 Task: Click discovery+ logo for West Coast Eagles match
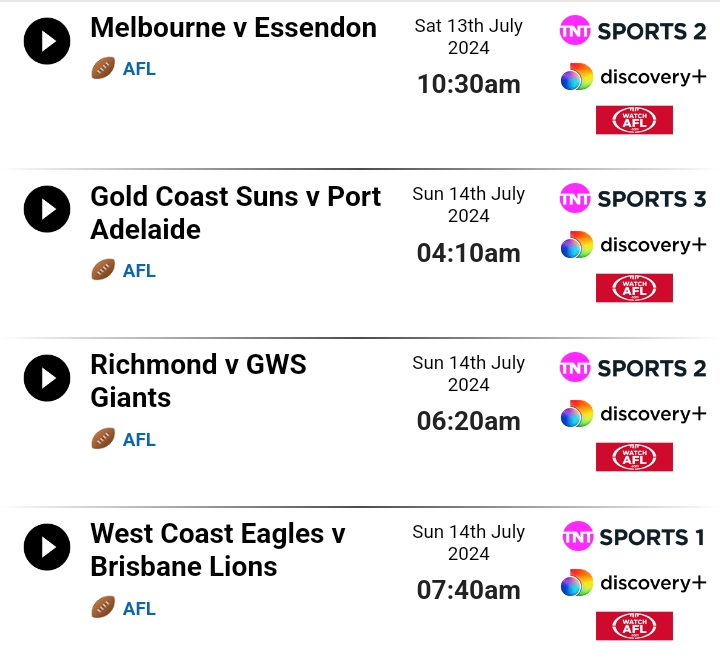click(x=634, y=583)
